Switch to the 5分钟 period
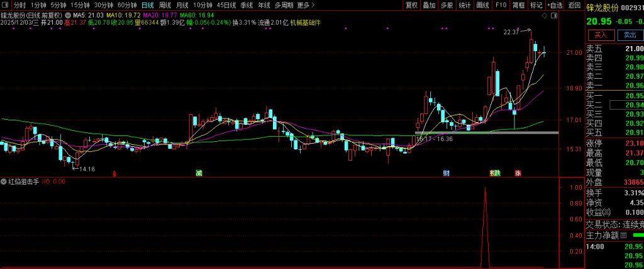The width and height of the screenshot is (644, 269). point(58,5)
